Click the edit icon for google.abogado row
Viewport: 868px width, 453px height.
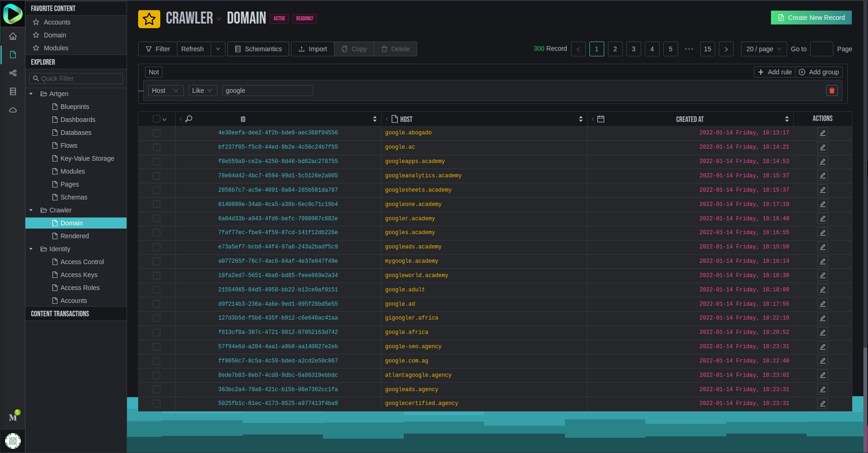pyautogui.click(x=822, y=133)
